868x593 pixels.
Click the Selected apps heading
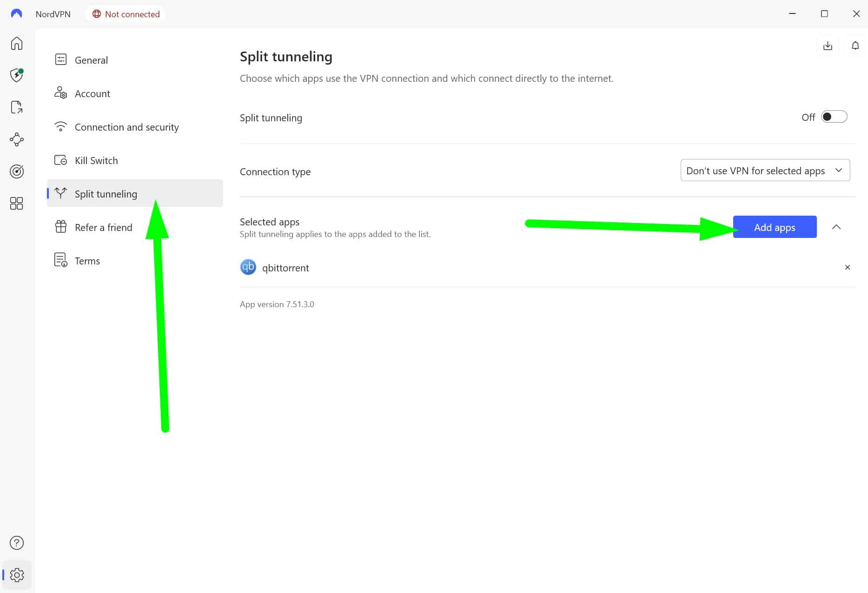pos(270,222)
